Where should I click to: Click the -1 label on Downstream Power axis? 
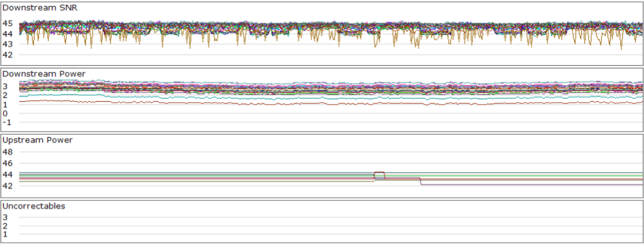point(7,122)
